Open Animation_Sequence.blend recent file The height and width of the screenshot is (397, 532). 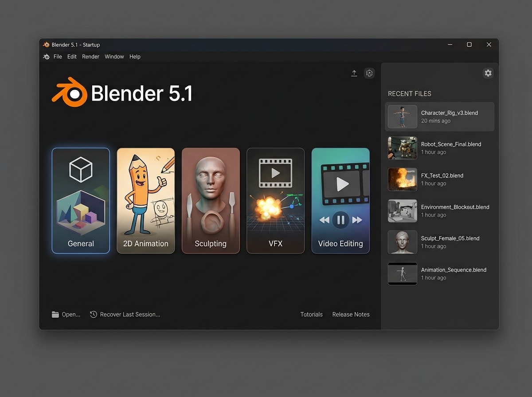point(439,274)
